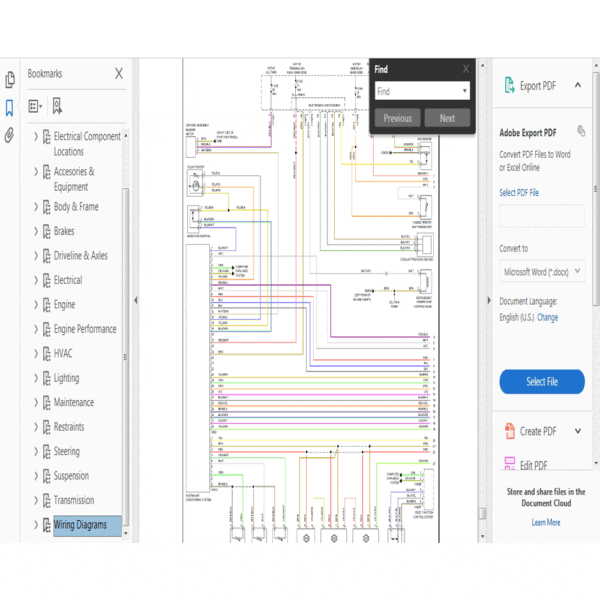The height and width of the screenshot is (600, 600).
Task: Click the Create PDF tool icon
Action: pyautogui.click(x=510, y=431)
